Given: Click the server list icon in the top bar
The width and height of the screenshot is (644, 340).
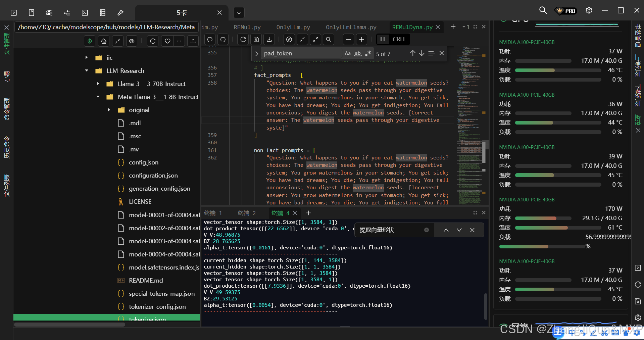Looking at the screenshot, I should pos(103,13).
